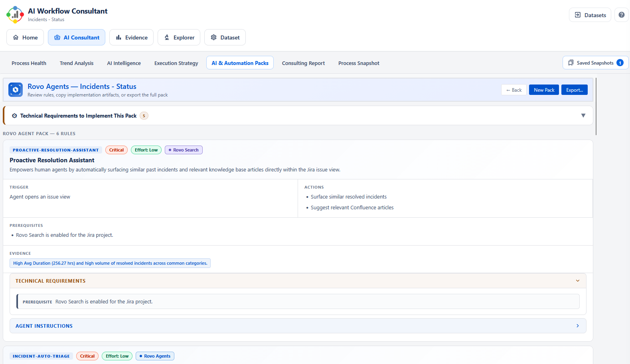Click the Proactive Resolution Assistant title

[x=52, y=160]
